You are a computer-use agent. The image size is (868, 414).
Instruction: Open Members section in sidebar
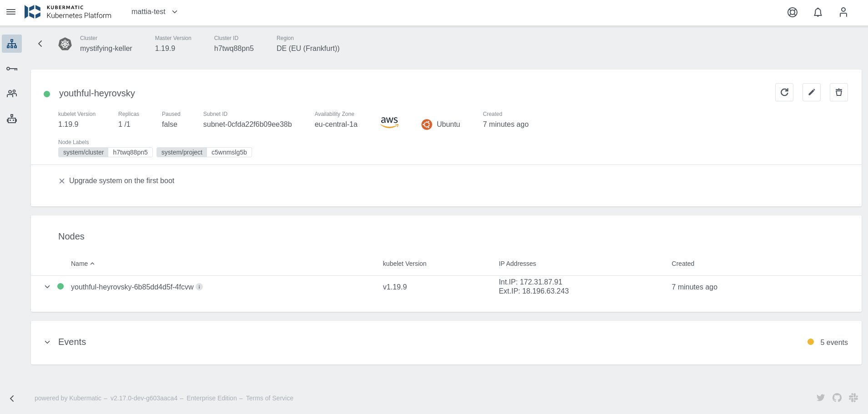click(12, 94)
